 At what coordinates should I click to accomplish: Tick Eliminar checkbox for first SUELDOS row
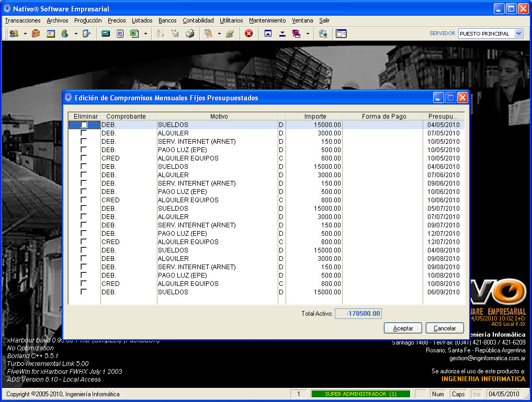coord(84,125)
